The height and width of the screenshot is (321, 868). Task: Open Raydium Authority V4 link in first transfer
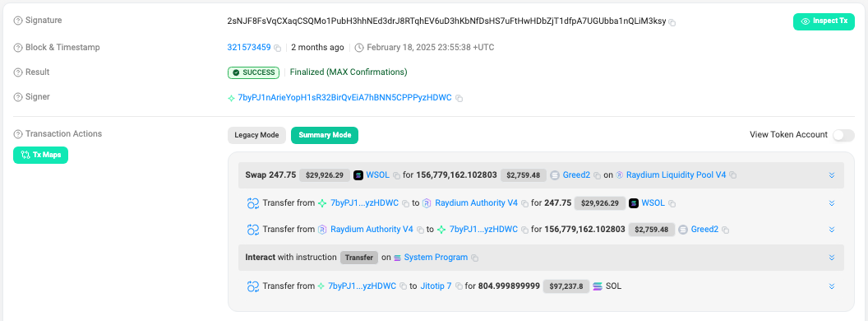[x=477, y=203]
